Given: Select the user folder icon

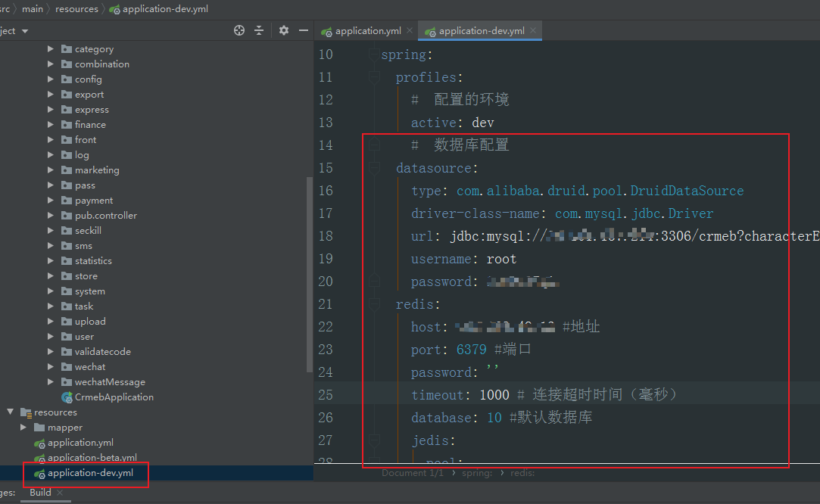Looking at the screenshot, I should 67,337.
